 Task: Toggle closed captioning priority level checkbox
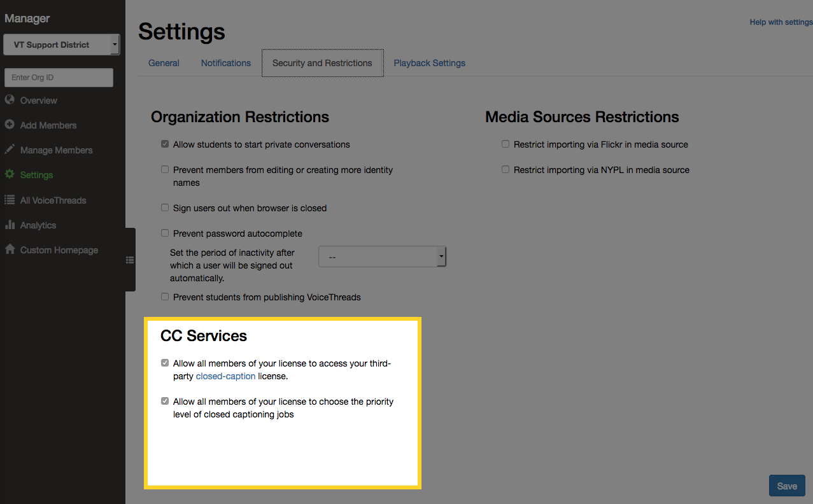click(165, 402)
